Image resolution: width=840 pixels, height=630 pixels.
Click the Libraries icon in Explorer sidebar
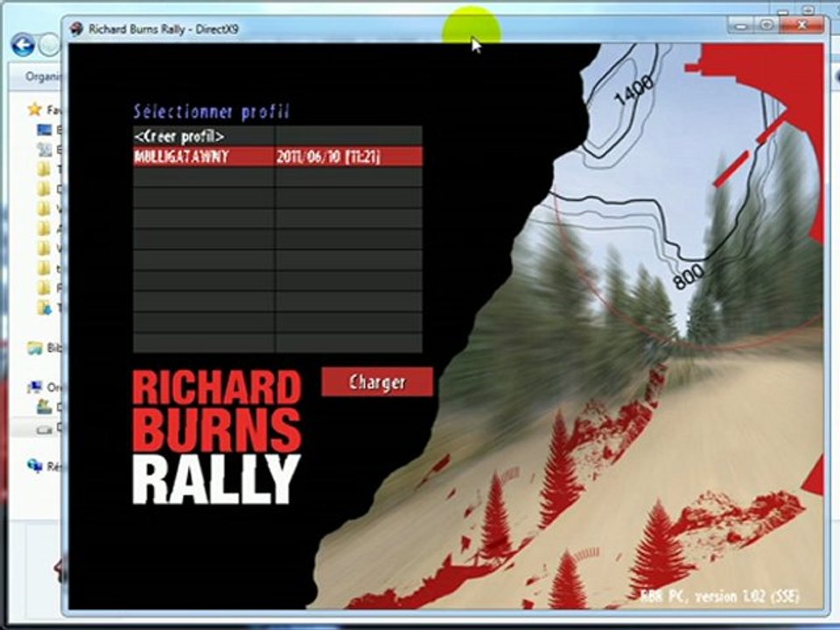pyautogui.click(x=35, y=348)
